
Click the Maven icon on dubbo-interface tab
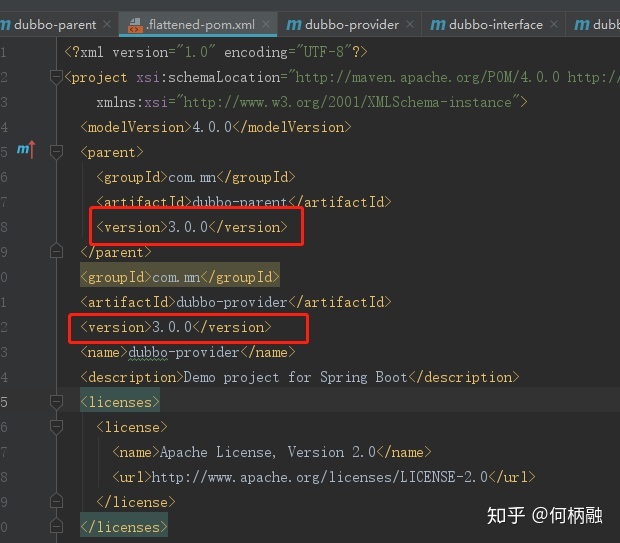coord(438,25)
